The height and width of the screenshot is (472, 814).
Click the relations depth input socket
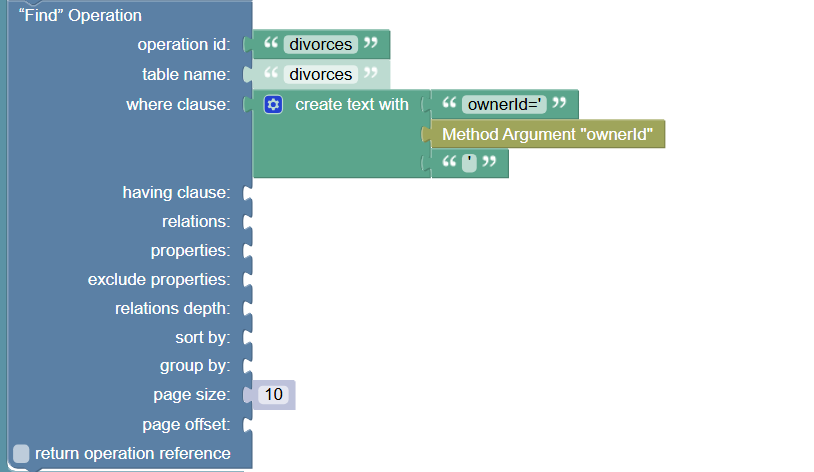click(x=248, y=309)
